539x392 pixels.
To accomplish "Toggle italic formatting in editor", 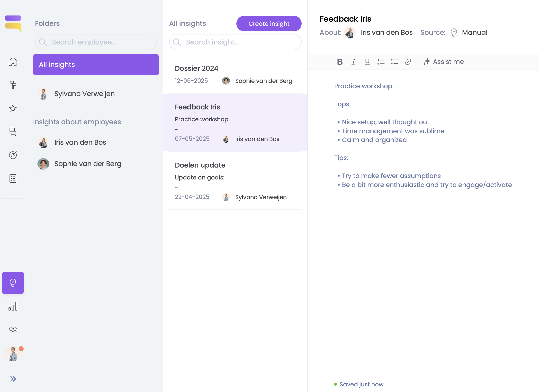I will (x=353, y=62).
